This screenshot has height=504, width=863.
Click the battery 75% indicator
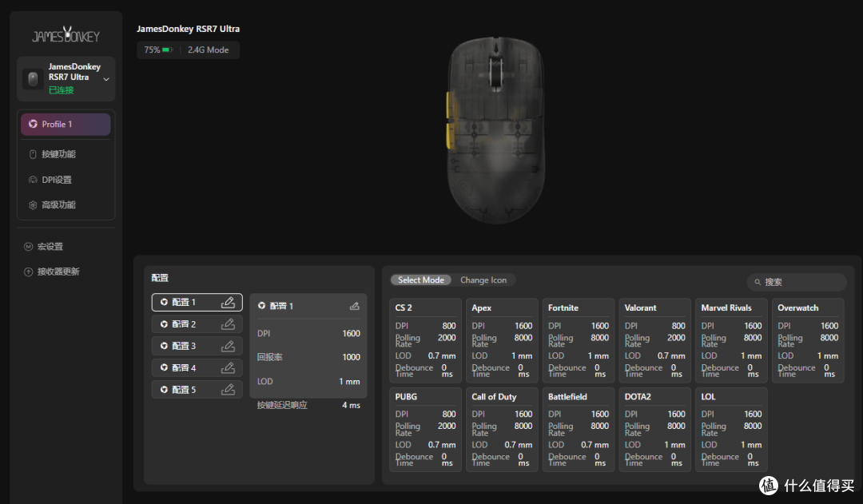[158, 50]
